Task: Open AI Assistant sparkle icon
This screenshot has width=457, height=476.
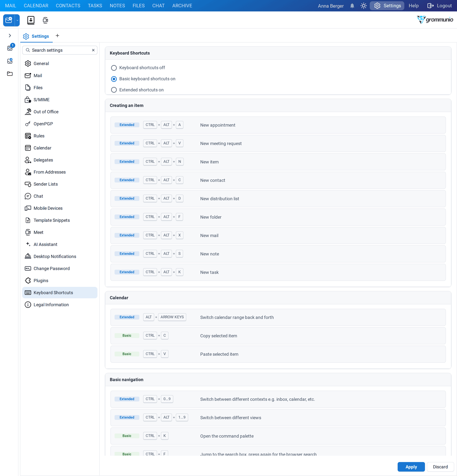Action: (x=28, y=244)
